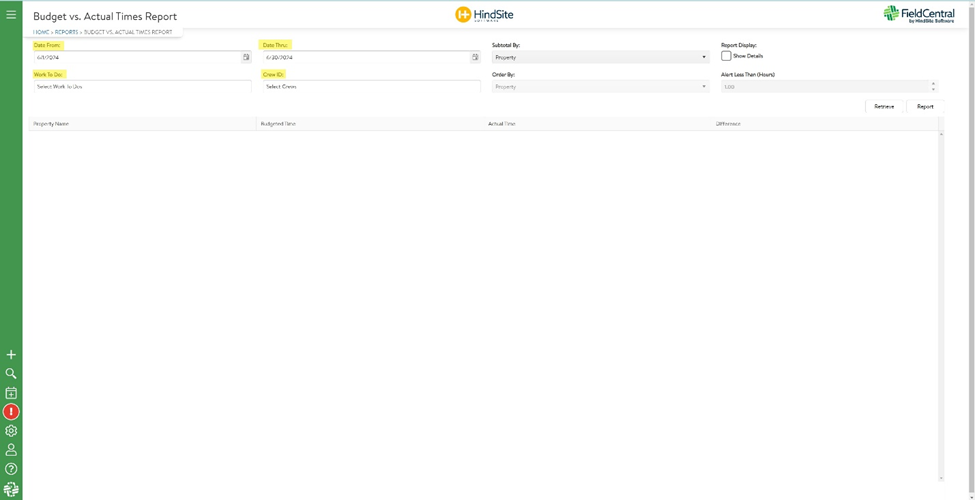This screenshot has height=500, width=975.
Task: Click into the Date Thru field
Action: (x=366, y=57)
